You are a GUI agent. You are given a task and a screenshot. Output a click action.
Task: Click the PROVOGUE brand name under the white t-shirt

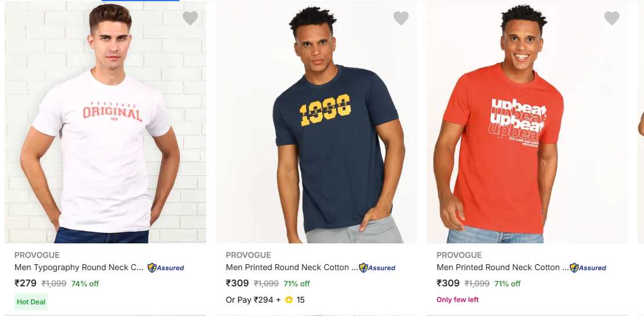pyautogui.click(x=37, y=255)
